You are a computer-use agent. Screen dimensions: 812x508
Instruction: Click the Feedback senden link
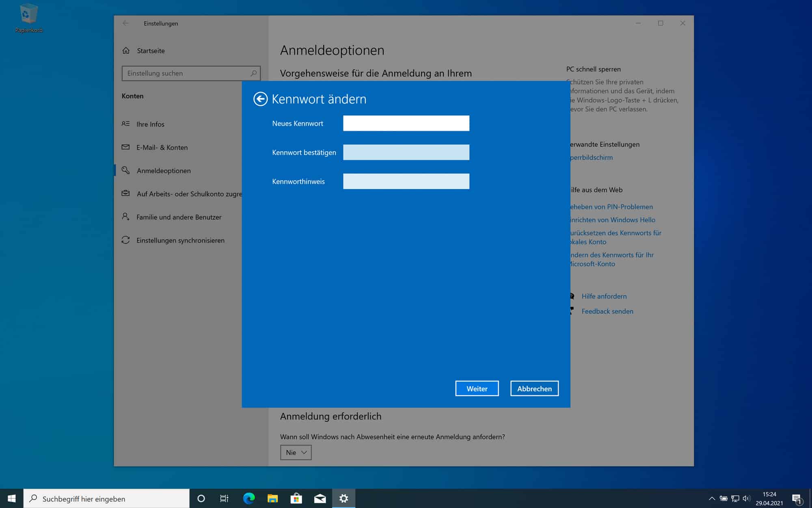(x=607, y=311)
